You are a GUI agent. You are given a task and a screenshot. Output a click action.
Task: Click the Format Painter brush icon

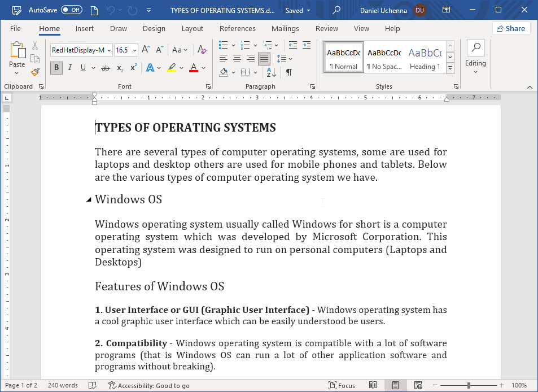(x=35, y=72)
